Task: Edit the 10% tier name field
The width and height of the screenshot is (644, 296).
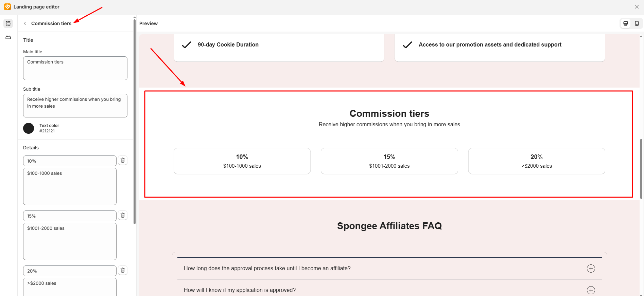Action: (70, 161)
